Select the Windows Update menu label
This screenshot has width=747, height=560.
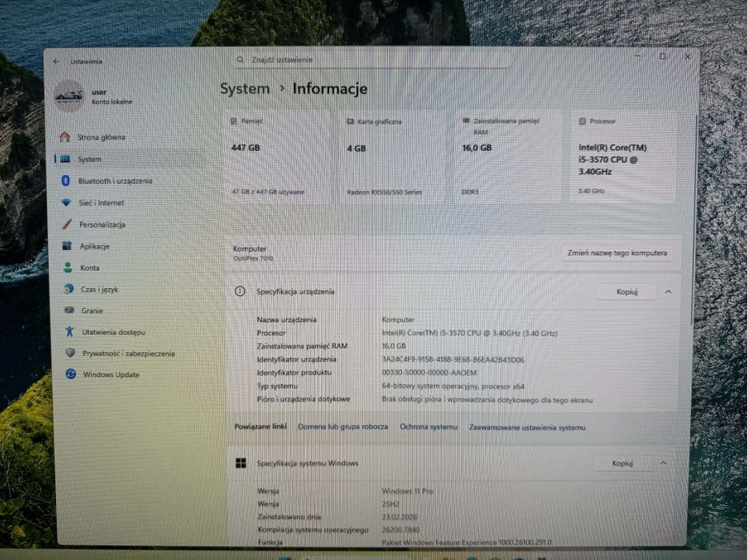[111, 374]
